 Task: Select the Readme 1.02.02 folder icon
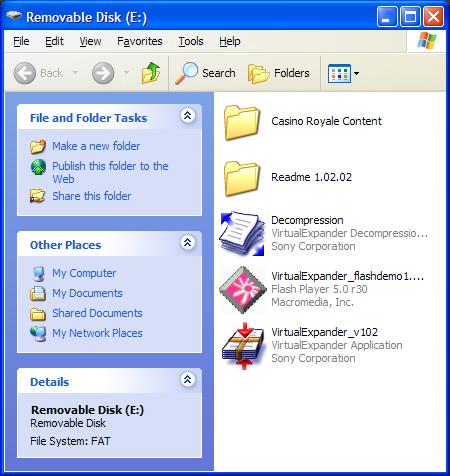242,178
